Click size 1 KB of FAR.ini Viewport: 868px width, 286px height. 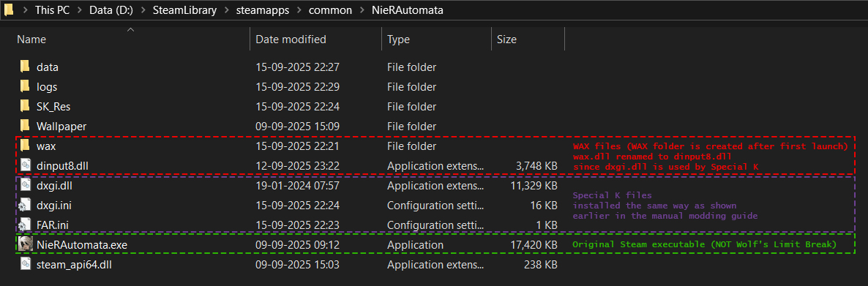point(546,225)
